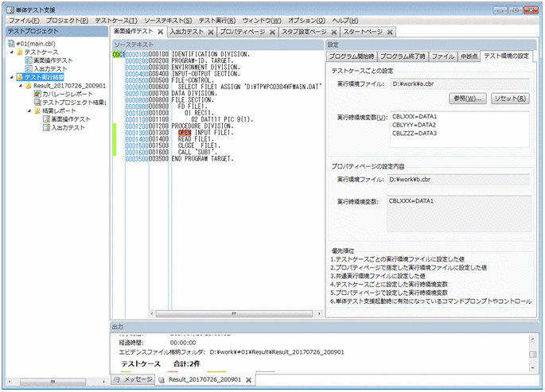Click the メッセージ tab icon in output pane

coord(117,379)
